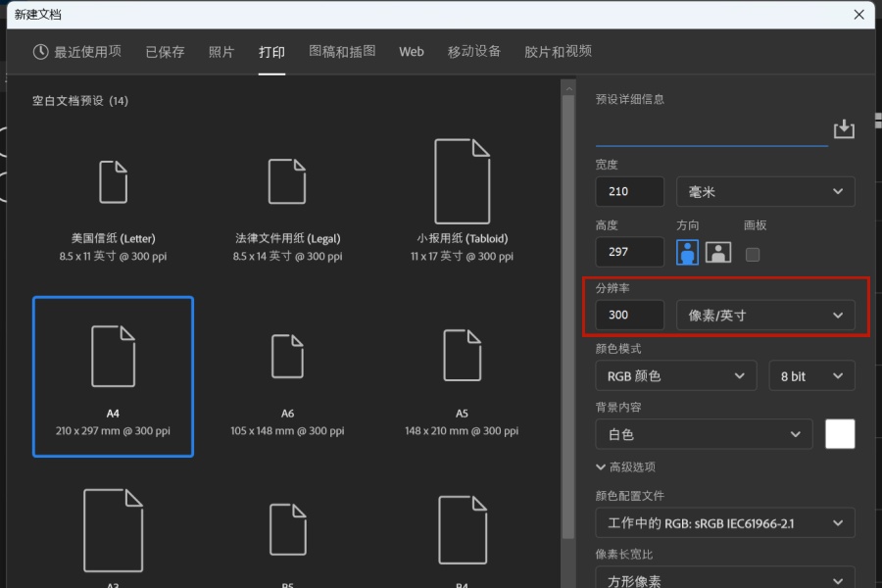The height and width of the screenshot is (588, 882).
Task: Set portrait orientation
Action: point(687,252)
